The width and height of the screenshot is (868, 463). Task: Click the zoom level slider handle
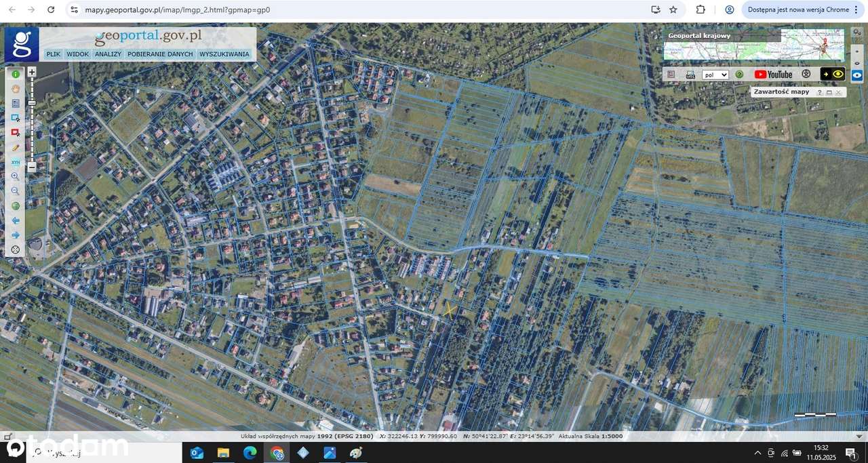coord(32,102)
